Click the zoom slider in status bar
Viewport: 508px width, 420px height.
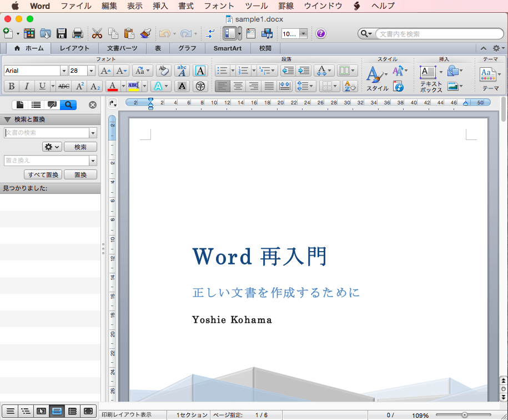[x=464, y=415]
